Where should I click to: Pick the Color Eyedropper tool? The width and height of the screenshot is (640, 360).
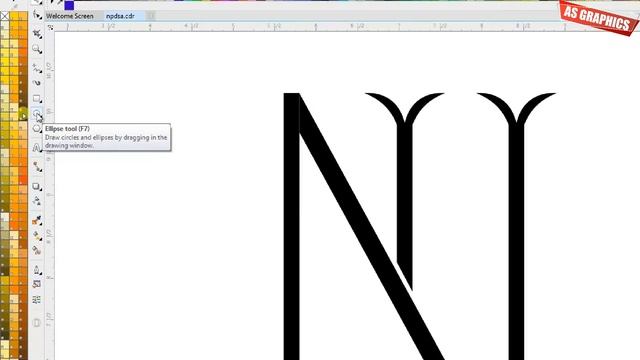point(37,220)
